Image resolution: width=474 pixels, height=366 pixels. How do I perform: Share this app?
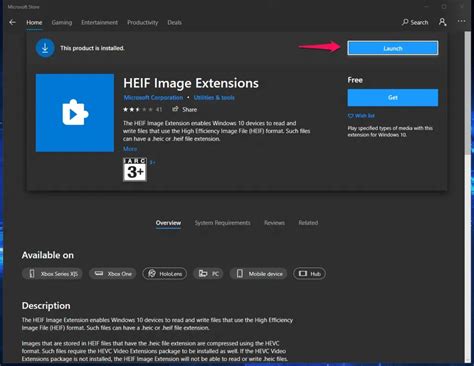[184, 109]
